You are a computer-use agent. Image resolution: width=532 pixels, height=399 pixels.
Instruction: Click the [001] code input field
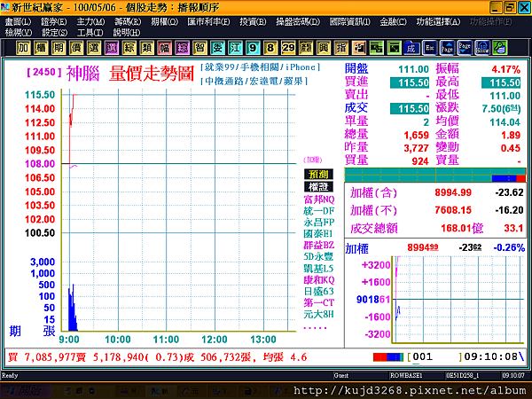434,357
